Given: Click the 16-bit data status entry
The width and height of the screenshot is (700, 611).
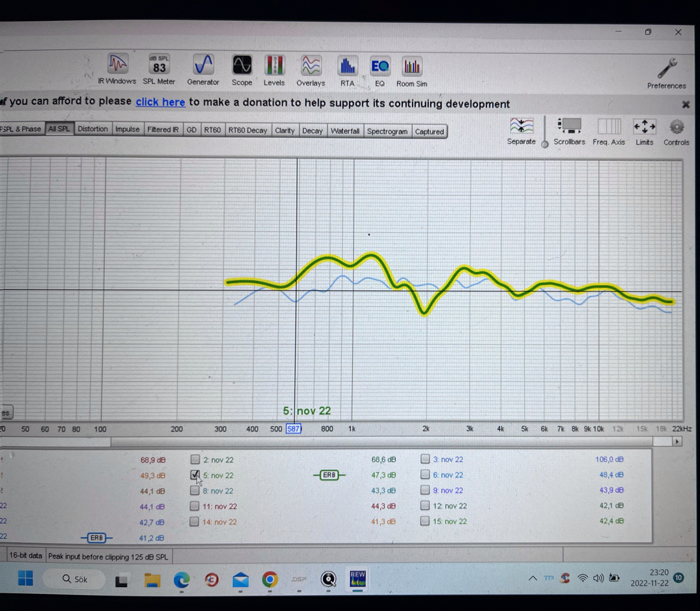Looking at the screenshot, I should click(26, 556).
